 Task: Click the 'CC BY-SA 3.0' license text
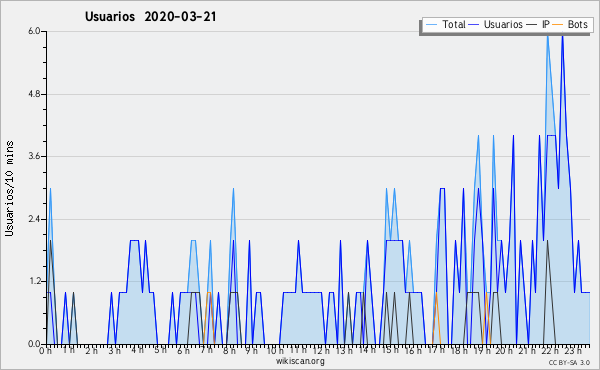pos(569,362)
